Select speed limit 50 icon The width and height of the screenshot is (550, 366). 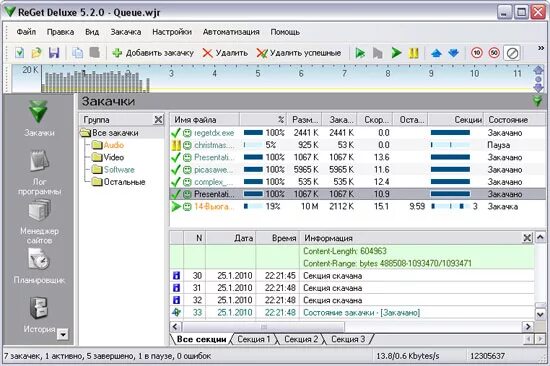[494, 53]
